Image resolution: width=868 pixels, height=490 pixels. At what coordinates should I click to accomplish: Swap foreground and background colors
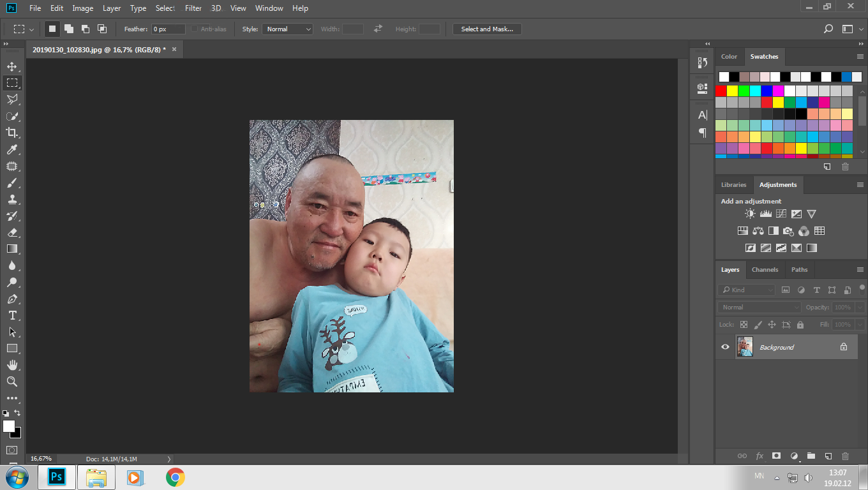(17, 413)
